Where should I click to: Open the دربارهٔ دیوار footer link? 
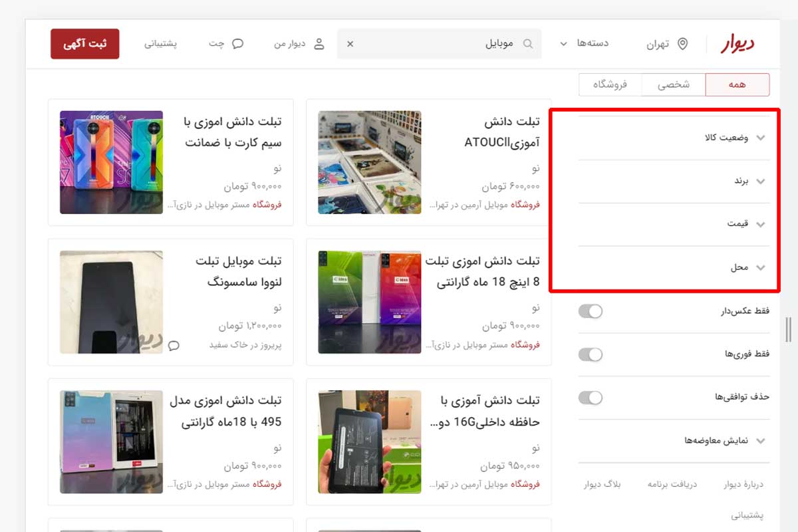pos(743,484)
